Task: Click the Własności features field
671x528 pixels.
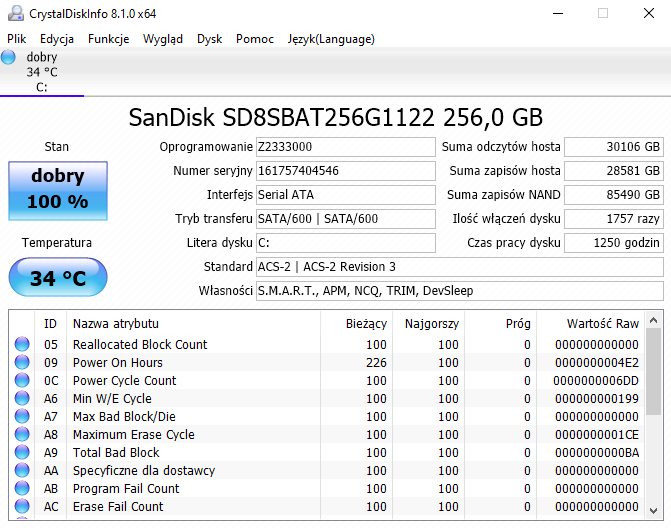Action: tap(460, 291)
